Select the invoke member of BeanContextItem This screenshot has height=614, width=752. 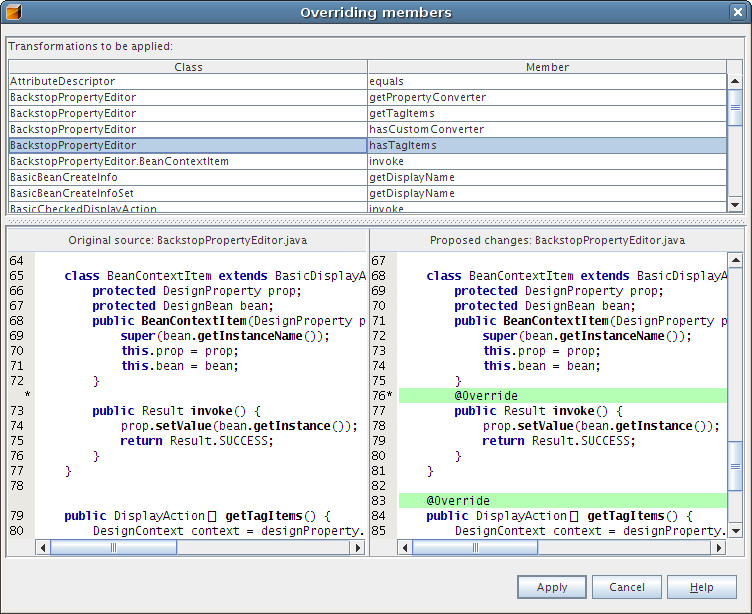click(547, 161)
